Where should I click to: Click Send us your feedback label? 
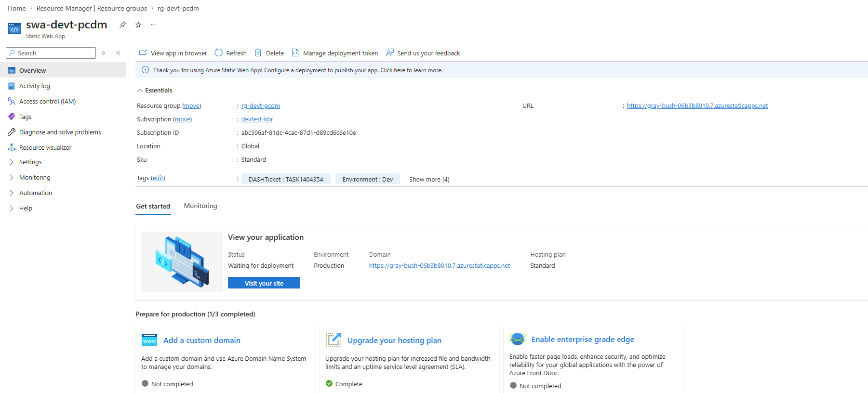click(x=428, y=53)
